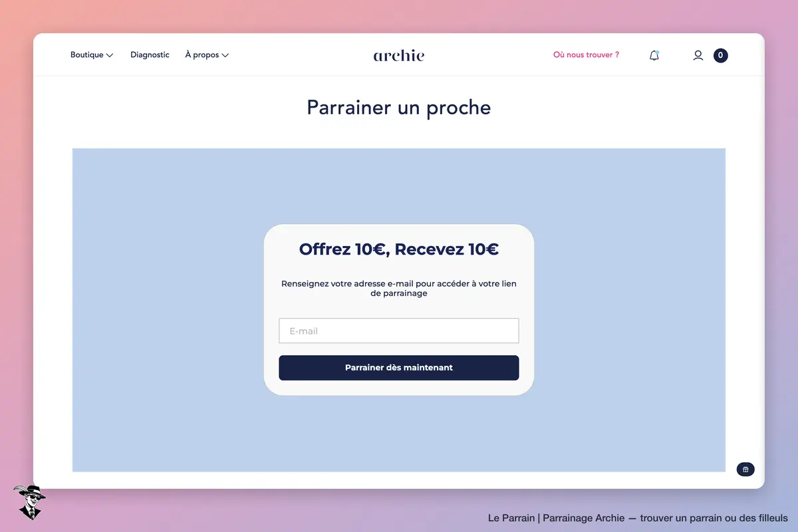Image resolution: width=798 pixels, height=532 pixels.
Task: Open the Boutique menu
Action: point(92,55)
